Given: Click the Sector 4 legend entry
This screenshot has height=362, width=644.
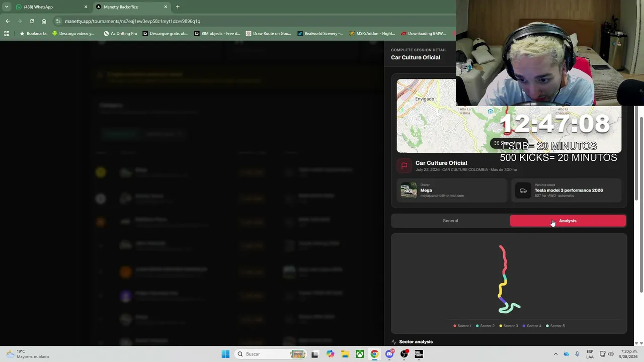Looking at the screenshot, I should pyautogui.click(x=532, y=326).
